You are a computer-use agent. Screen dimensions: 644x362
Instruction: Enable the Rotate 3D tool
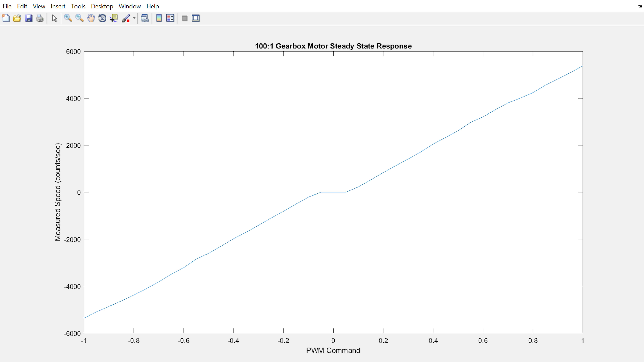[103, 18]
